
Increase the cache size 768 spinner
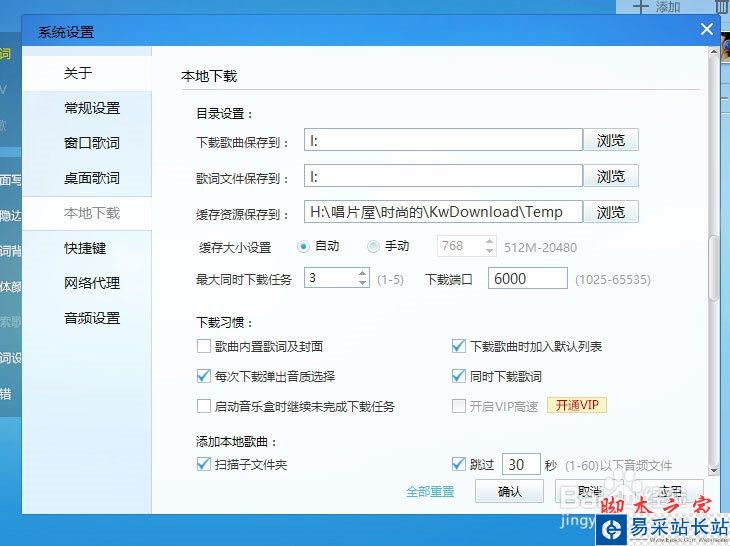(489, 242)
